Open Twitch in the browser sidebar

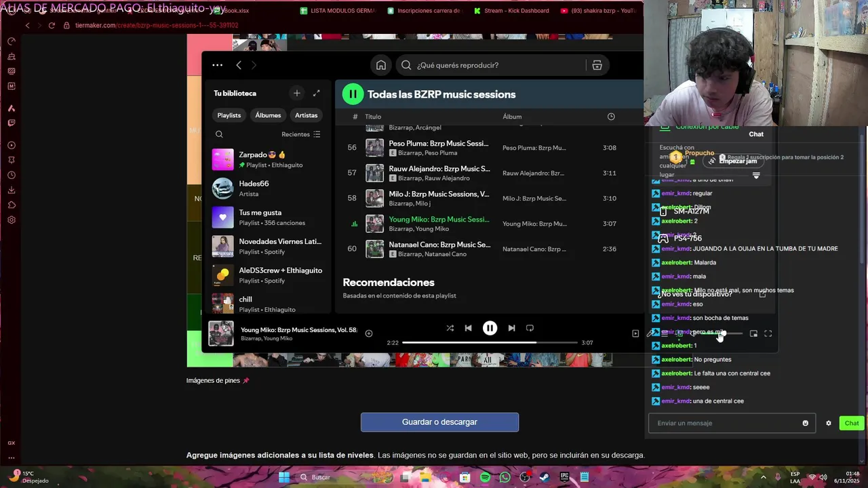click(x=12, y=123)
